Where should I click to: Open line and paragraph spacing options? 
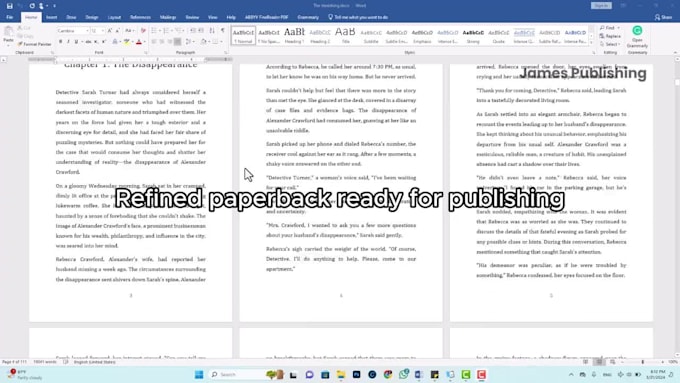pyautogui.click(x=189, y=42)
